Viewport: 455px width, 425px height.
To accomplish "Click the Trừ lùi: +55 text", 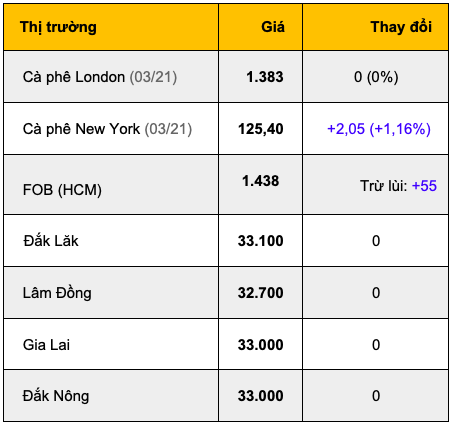I will 398,186.
